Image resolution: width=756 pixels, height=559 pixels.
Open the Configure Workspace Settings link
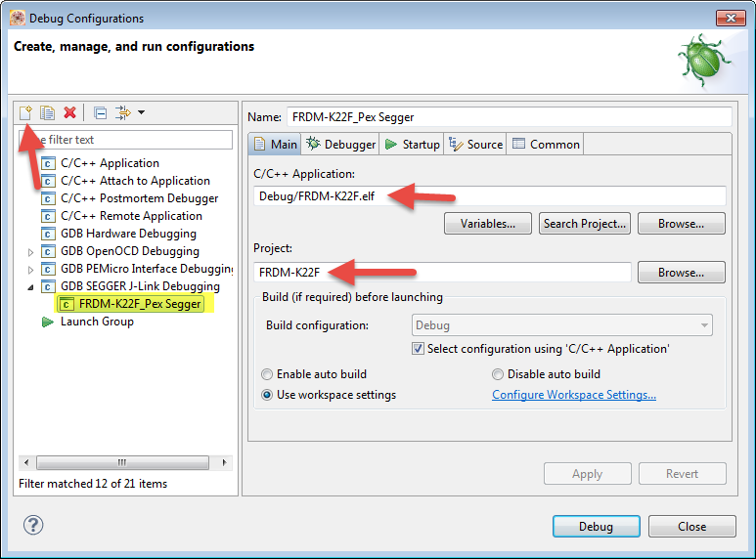tap(573, 395)
